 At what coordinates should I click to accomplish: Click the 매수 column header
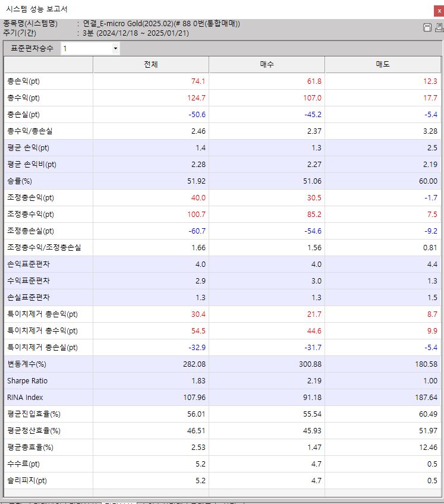pyautogui.click(x=267, y=64)
